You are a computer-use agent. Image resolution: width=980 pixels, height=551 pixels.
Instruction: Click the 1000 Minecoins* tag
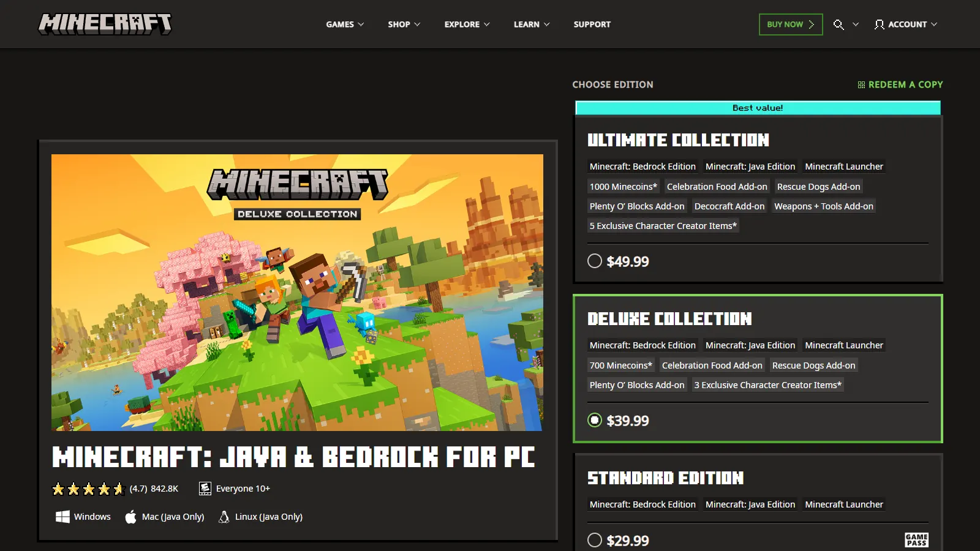(623, 187)
